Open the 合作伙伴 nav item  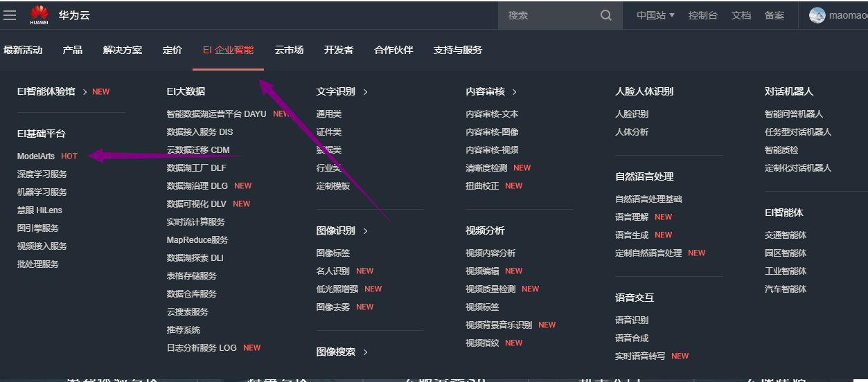(x=393, y=50)
